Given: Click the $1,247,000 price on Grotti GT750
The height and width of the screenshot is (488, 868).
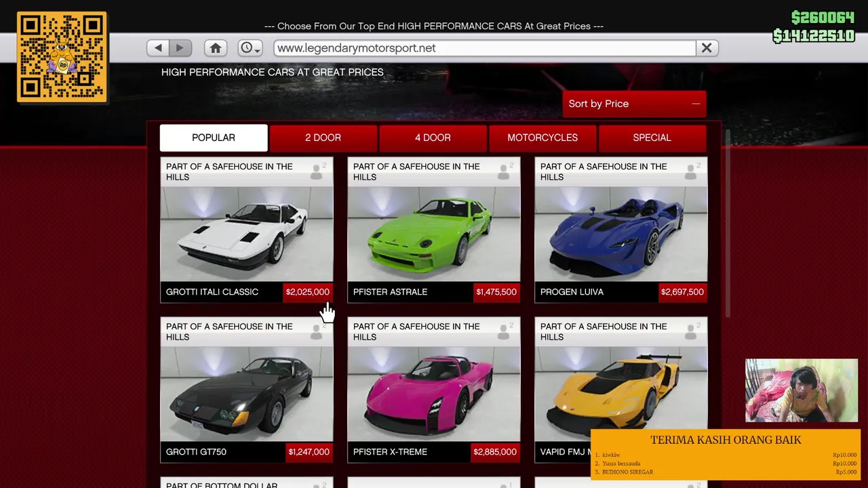Looking at the screenshot, I should (x=309, y=452).
